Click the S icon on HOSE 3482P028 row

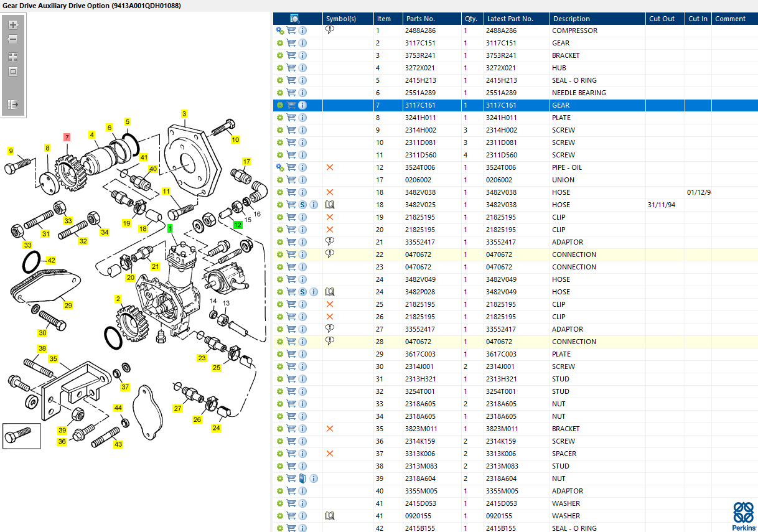[x=302, y=292]
